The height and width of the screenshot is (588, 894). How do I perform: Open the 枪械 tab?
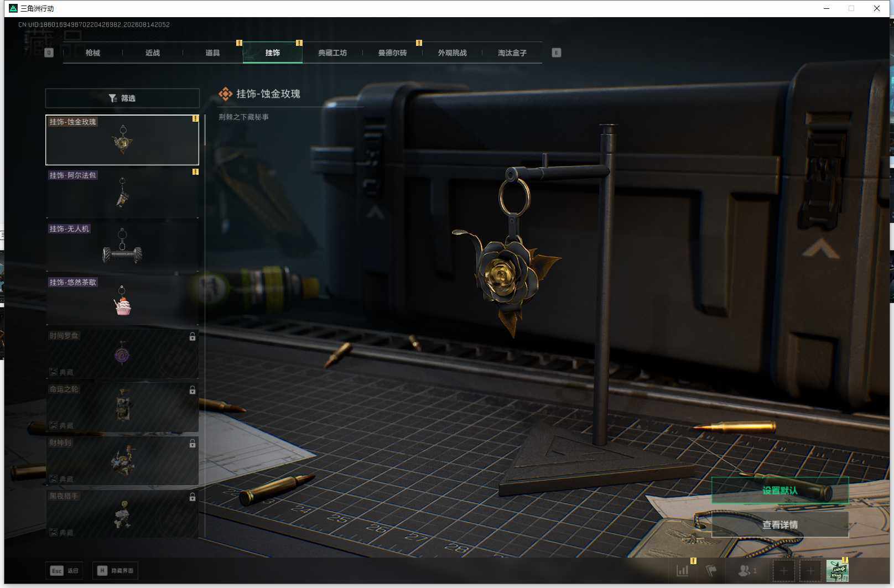point(93,53)
